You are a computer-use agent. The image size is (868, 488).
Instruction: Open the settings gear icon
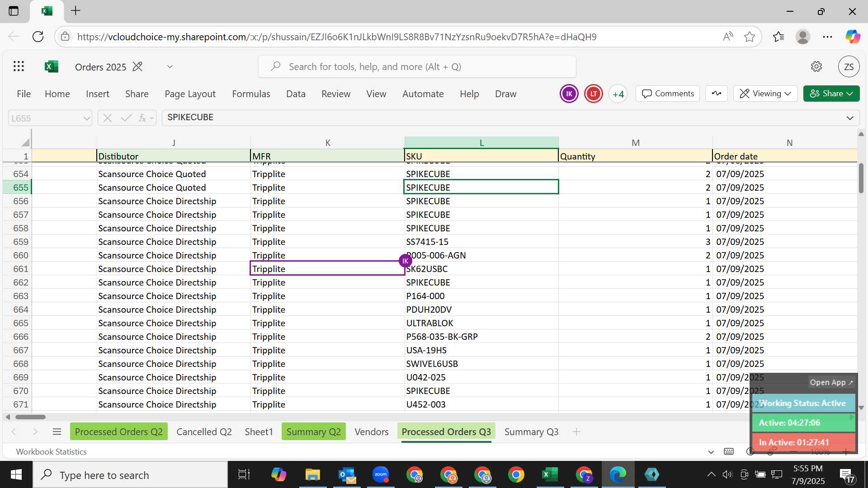[816, 66]
